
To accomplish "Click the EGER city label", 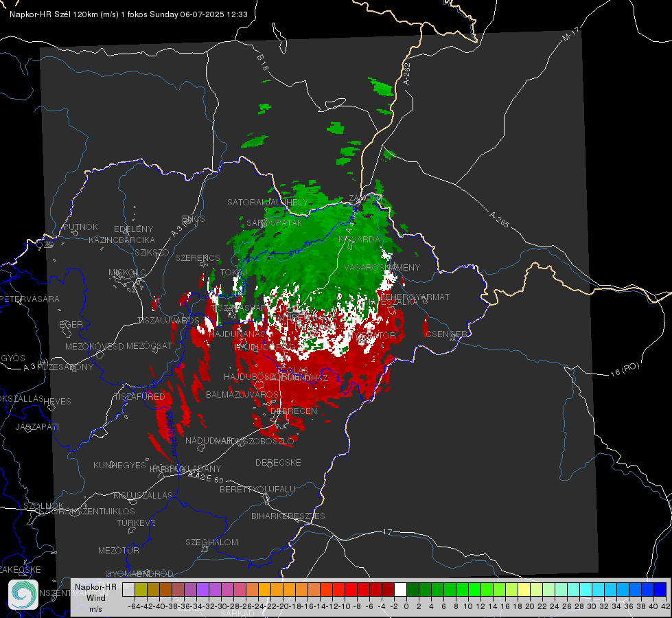I will click(x=71, y=324).
